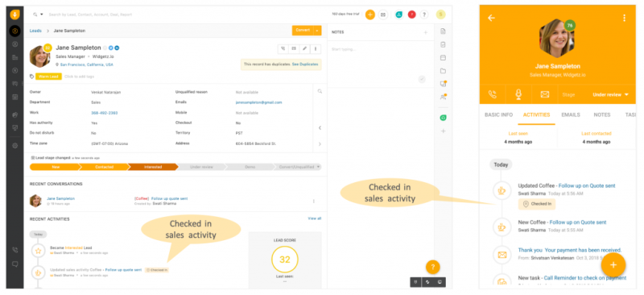Image resolution: width=644 pixels, height=295 pixels.
Task: Tap the floating plus button in the mobile view
Action: (x=613, y=265)
